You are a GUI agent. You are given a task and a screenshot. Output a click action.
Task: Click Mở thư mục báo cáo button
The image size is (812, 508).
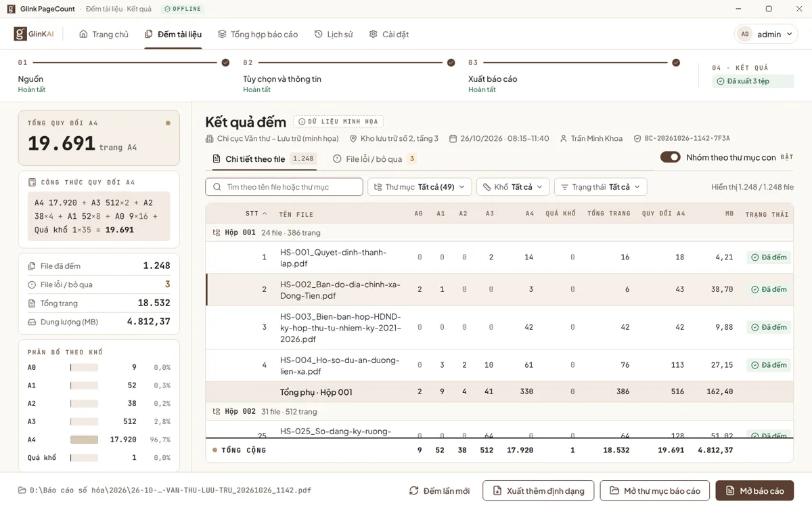click(655, 490)
